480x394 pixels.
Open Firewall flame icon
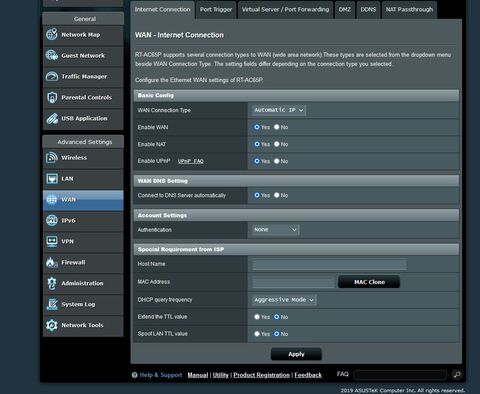coord(52,262)
